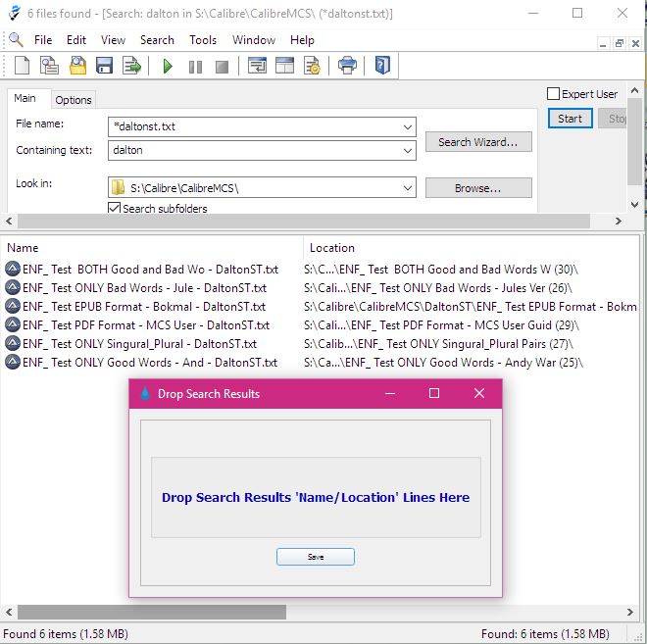Click the results horizontal scrollbar thumb
This screenshot has height=644, width=647.
click(151, 613)
